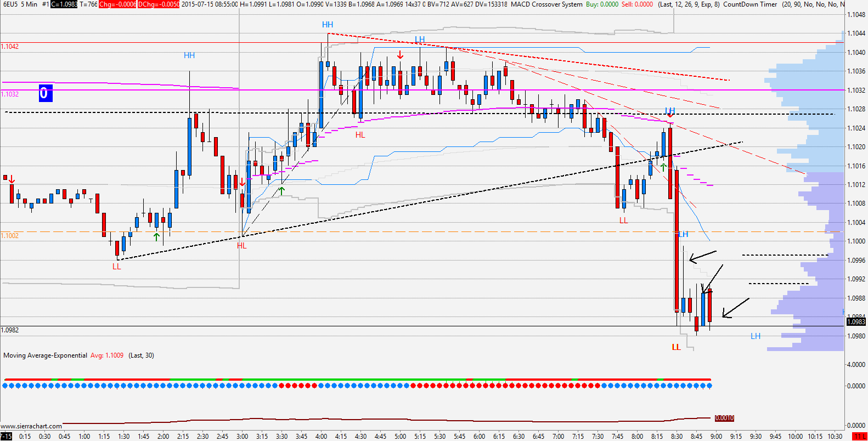
Task: Select the MACD Crossover System study label
Action: (x=546, y=4)
